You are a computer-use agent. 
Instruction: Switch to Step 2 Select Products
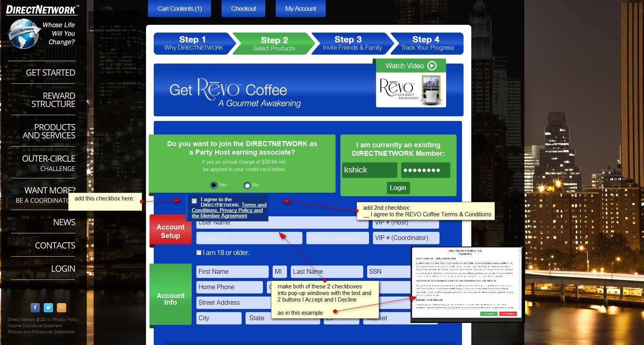point(274,43)
